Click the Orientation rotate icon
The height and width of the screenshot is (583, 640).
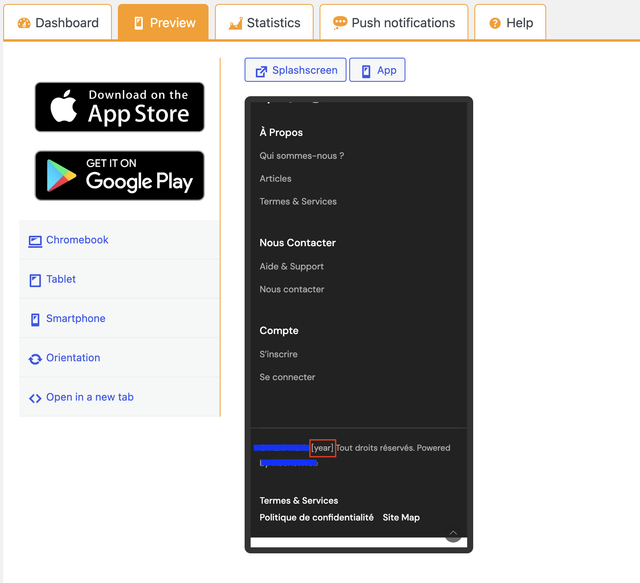(x=35, y=359)
